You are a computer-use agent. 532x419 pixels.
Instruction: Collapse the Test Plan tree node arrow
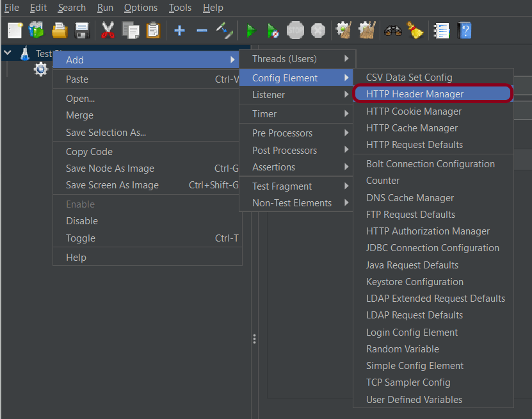pyautogui.click(x=8, y=54)
